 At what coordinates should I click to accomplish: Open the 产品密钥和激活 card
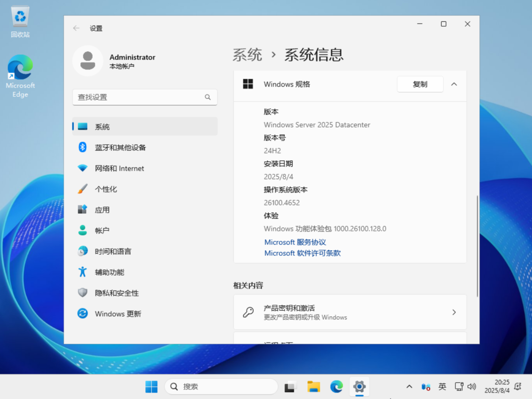pos(350,312)
